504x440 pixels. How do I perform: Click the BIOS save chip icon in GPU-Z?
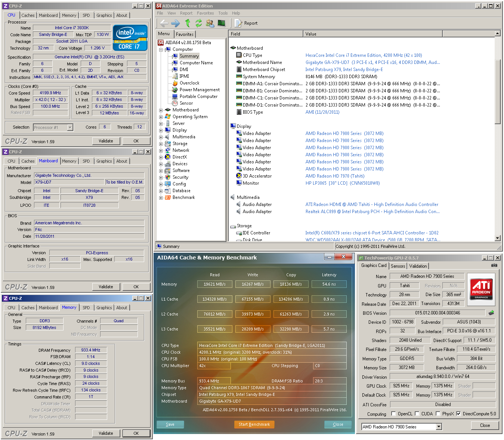(491, 313)
